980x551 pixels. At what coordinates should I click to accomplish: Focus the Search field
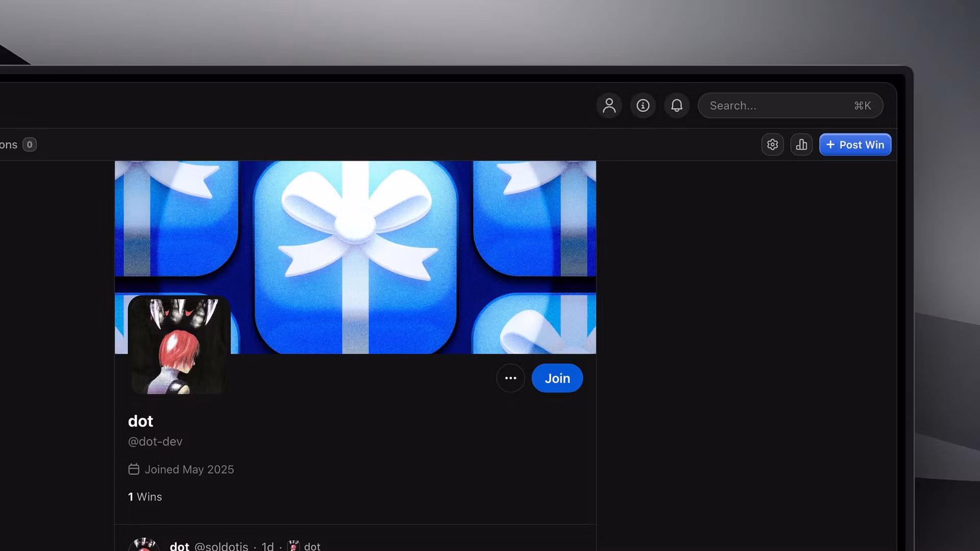click(791, 106)
